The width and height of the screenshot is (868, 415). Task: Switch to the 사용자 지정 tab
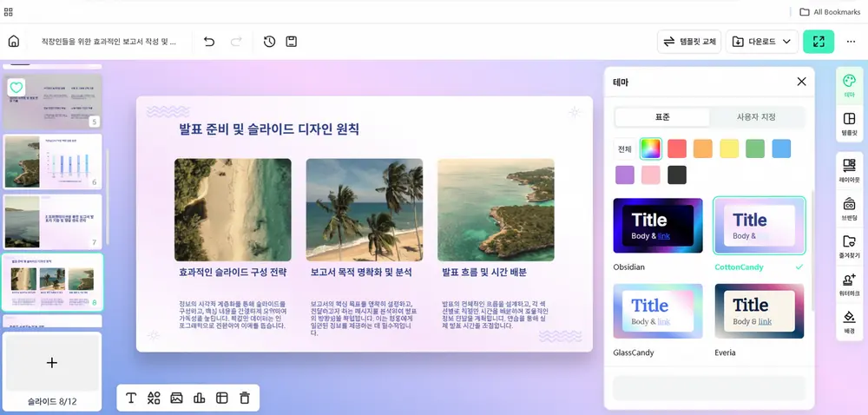click(756, 117)
